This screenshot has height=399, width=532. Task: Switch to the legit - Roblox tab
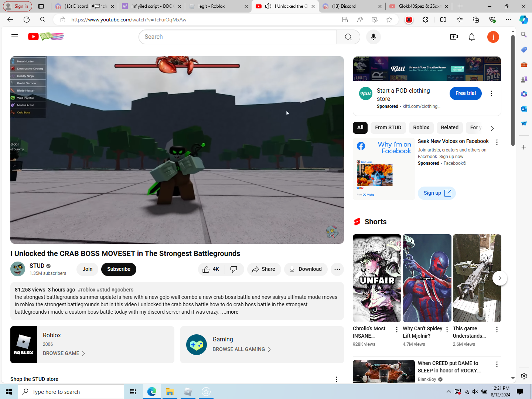click(218, 6)
